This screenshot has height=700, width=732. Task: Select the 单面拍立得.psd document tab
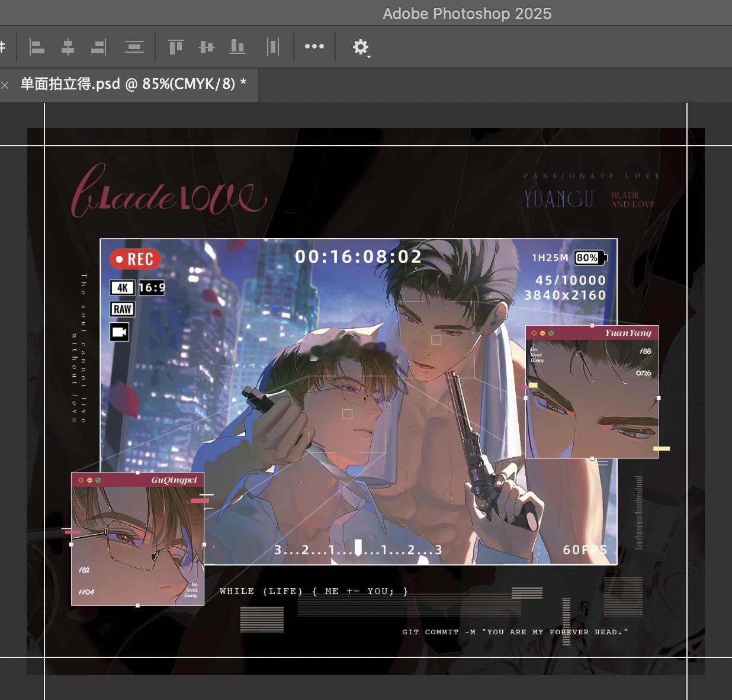pyautogui.click(x=133, y=84)
